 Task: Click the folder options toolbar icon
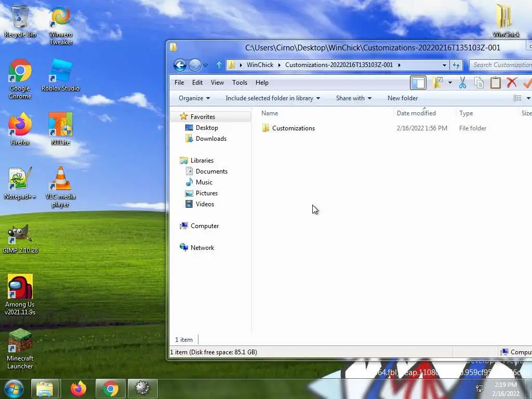(x=437, y=83)
